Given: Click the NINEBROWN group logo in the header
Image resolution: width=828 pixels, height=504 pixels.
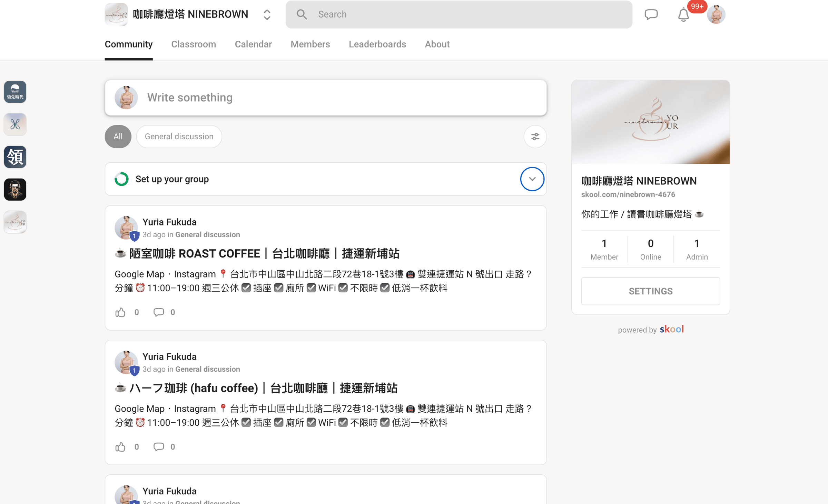Looking at the screenshot, I should tap(116, 14).
